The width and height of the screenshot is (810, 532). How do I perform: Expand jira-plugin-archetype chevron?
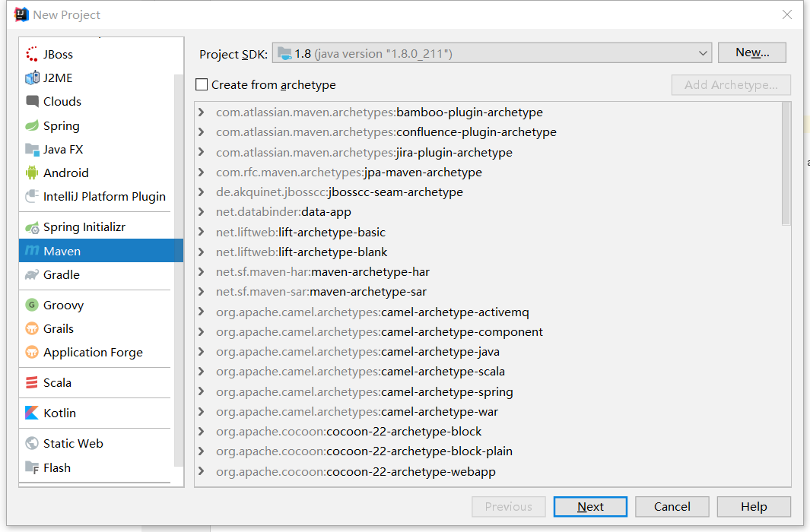pyautogui.click(x=202, y=152)
